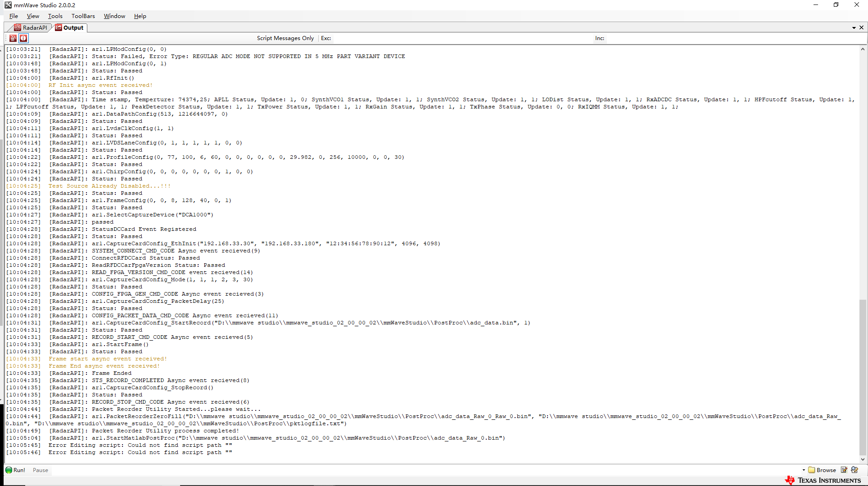Viewport: 868px width, 486px height.
Task: Expand the document tab list dropdown
Action: (x=854, y=28)
